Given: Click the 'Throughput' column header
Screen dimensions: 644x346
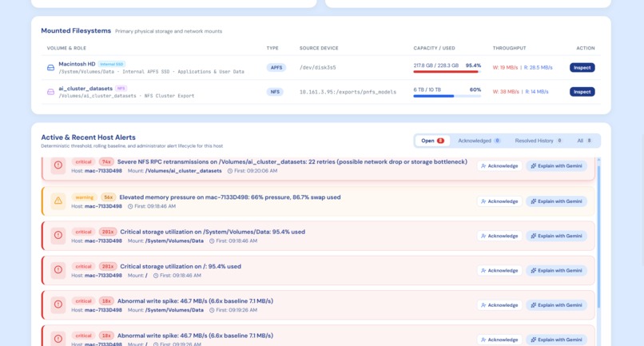Looking at the screenshot, I should pos(509,48).
